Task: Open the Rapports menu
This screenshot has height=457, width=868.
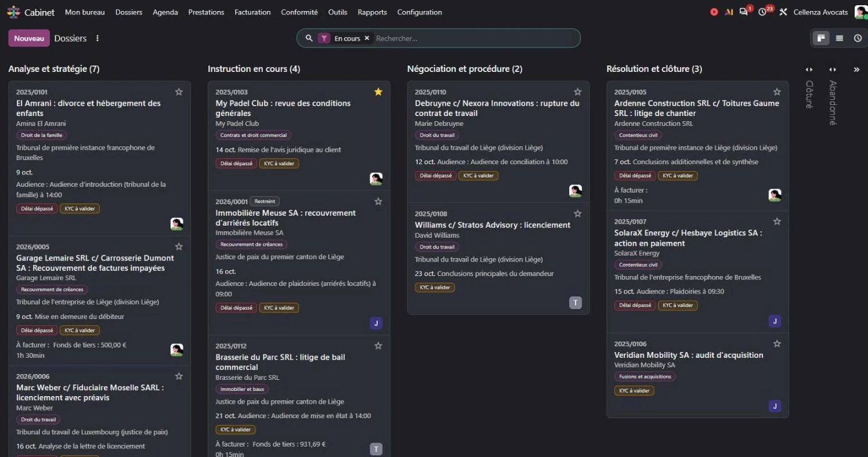Action: coord(372,12)
